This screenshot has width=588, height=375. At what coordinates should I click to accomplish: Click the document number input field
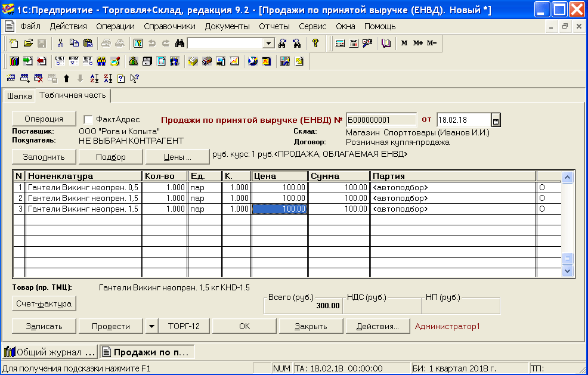click(380, 119)
